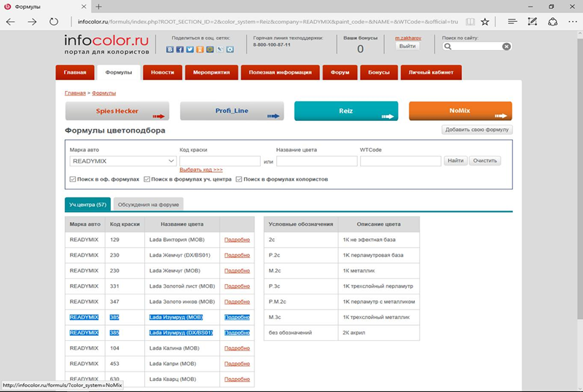
Task: Click Добавить свою формулу button
Action: click(x=477, y=130)
